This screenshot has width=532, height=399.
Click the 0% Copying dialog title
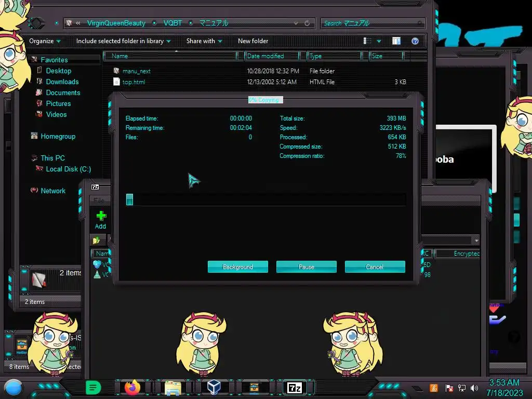click(265, 100)
